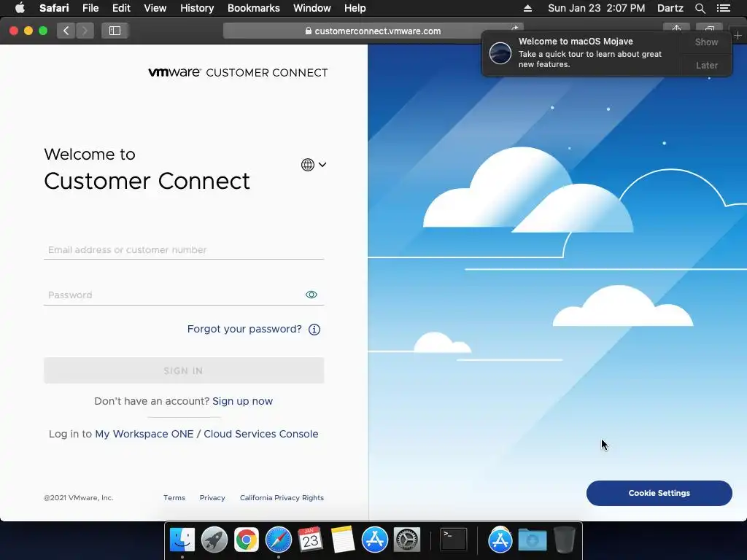Open Downloads folder in the Dock
The height and width of the screenshot is (560, 747).
(533, 540)
